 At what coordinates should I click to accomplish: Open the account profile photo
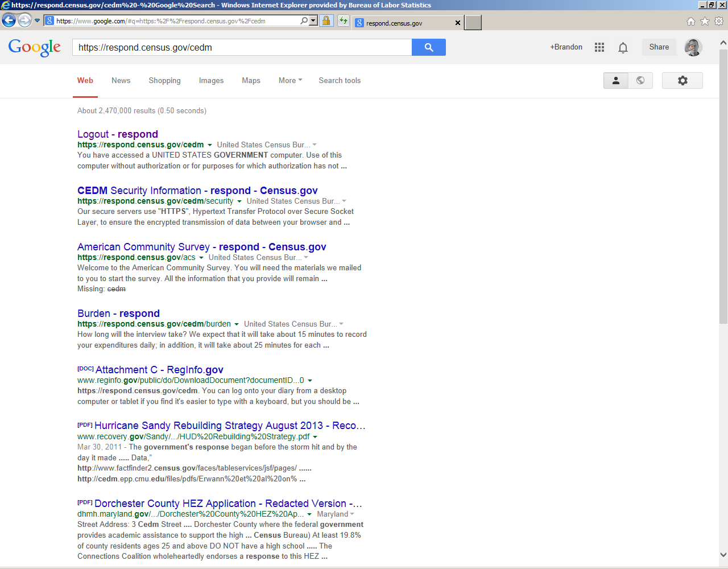click(693, 47)
